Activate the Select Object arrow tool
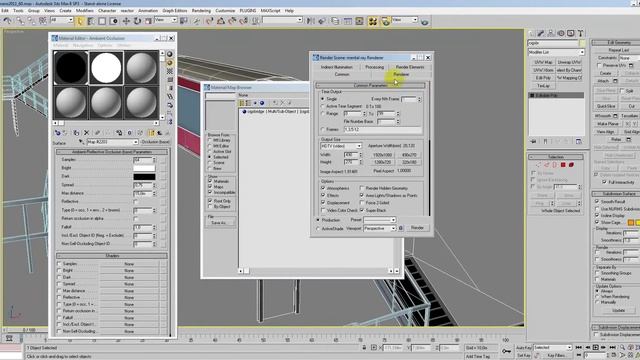Image resolution: width=640 pixels, height=360 pixels. (80, 20)
